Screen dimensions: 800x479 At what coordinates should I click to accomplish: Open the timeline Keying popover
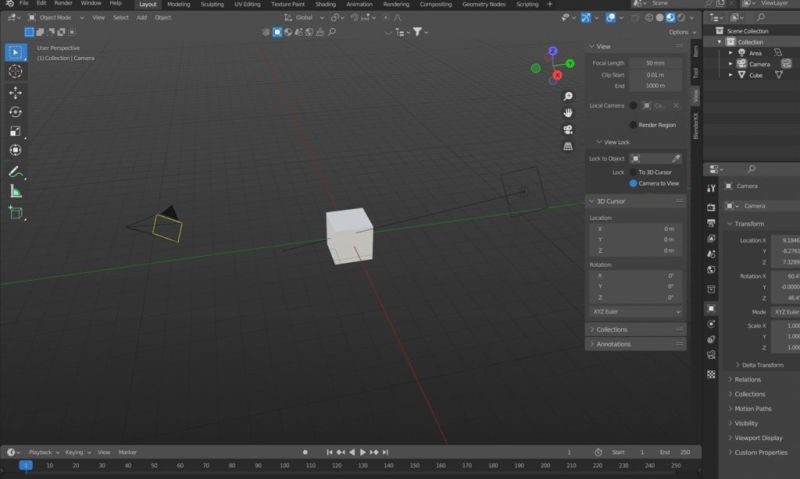(x=78, y=452)
